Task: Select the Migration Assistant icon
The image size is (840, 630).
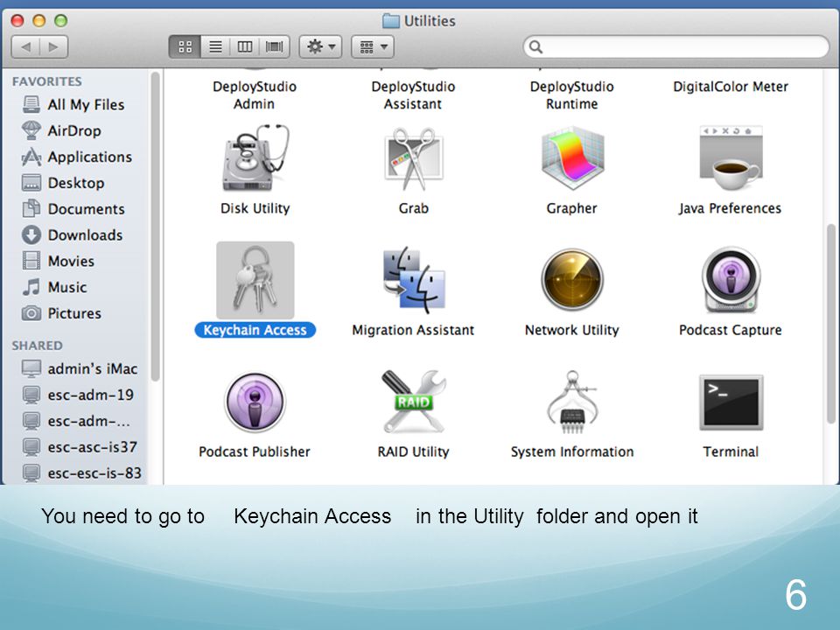Action: tap(414, 280)
